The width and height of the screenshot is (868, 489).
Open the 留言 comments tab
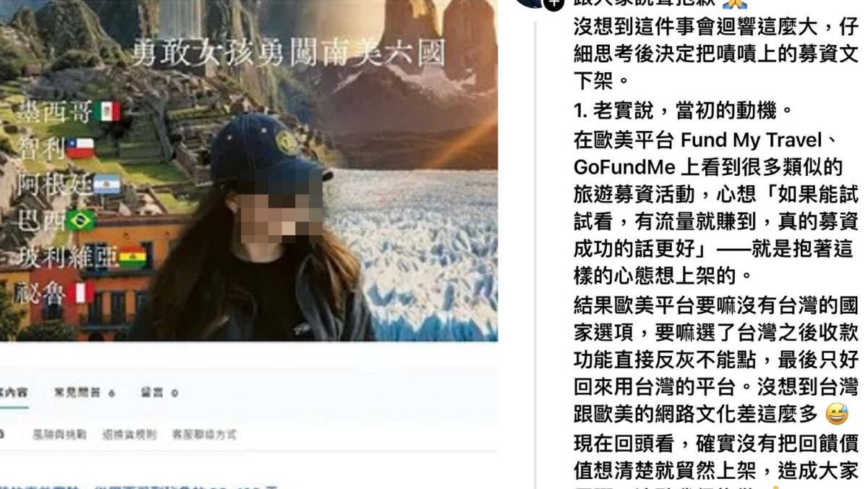pos(159,393)
